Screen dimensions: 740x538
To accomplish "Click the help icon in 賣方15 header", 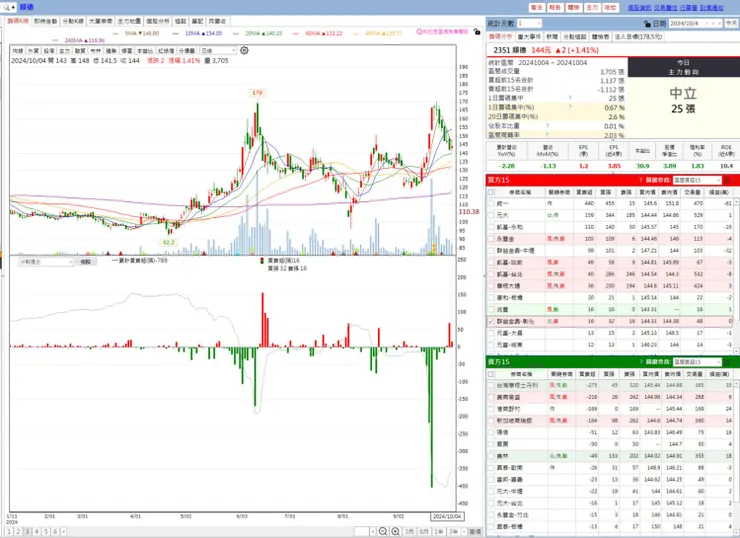I will click(x=641, y=362).
